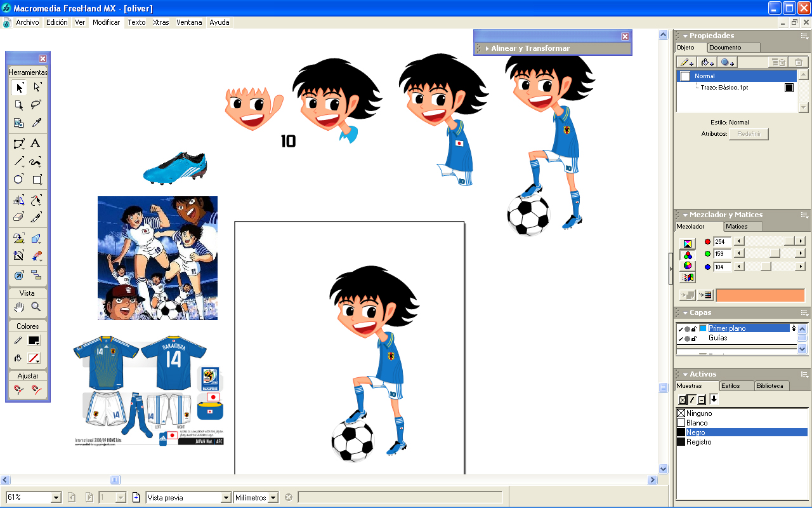Screen dimensions: 812x508
Task: Toggle the stroke selector in Muestras
Action: 692,399
